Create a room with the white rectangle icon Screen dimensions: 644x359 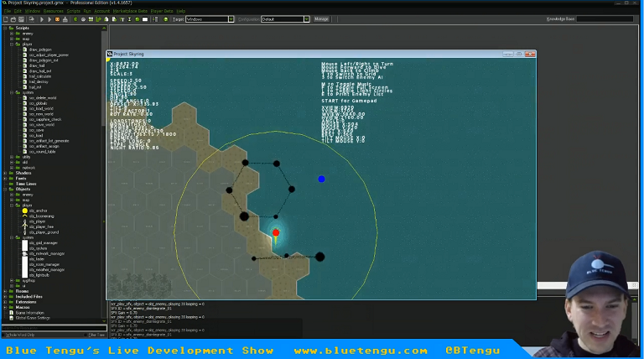pyautogui.click(x=145, y=19)
